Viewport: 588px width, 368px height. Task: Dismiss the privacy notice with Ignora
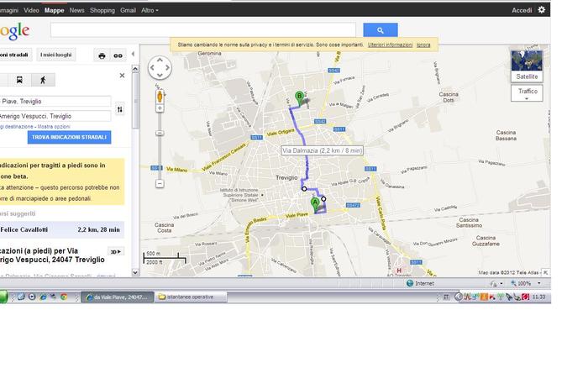(423, 45)
